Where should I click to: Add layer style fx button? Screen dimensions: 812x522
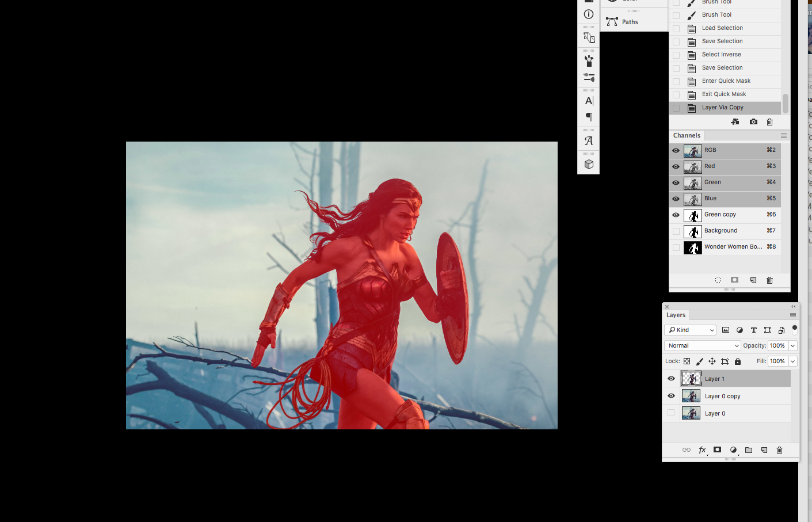pos(702,450)
